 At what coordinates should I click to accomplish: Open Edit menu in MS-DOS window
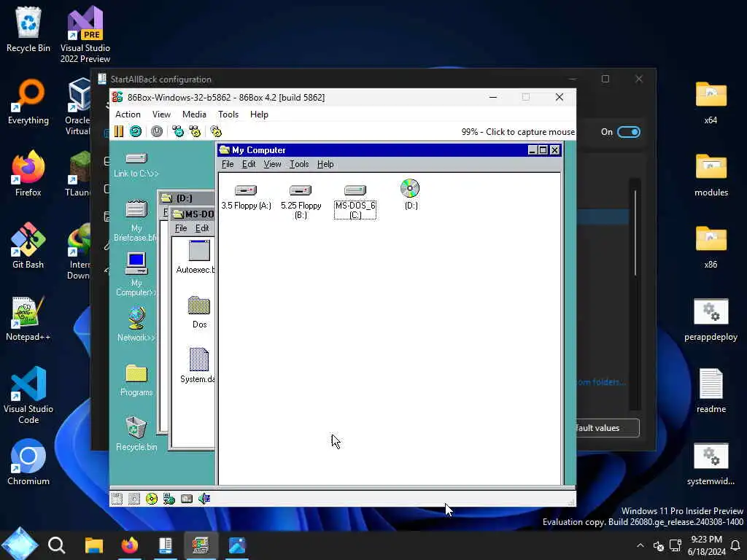(202, 228)
